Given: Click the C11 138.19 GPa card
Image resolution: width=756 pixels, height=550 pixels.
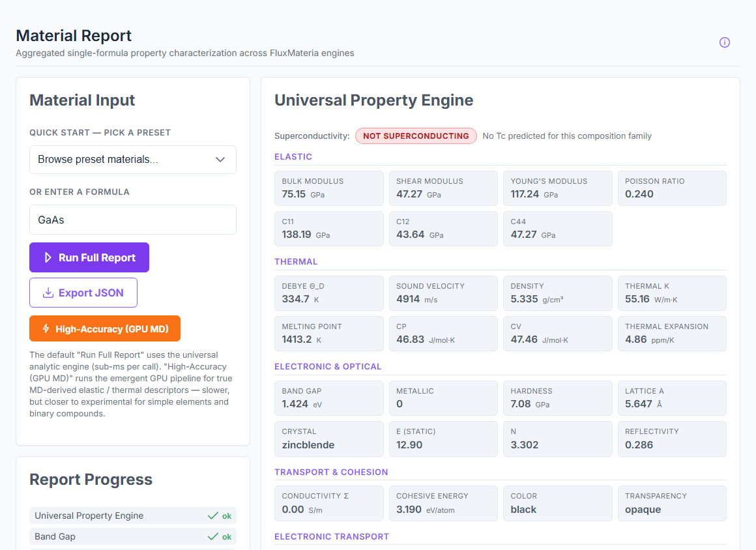Looking at the screenshot, I should click(329, 229).
